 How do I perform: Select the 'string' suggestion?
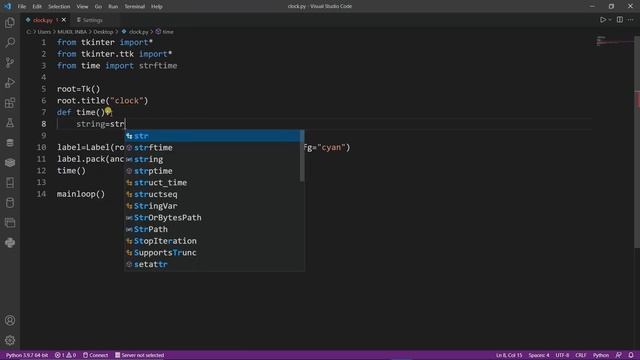pos(212,159)
